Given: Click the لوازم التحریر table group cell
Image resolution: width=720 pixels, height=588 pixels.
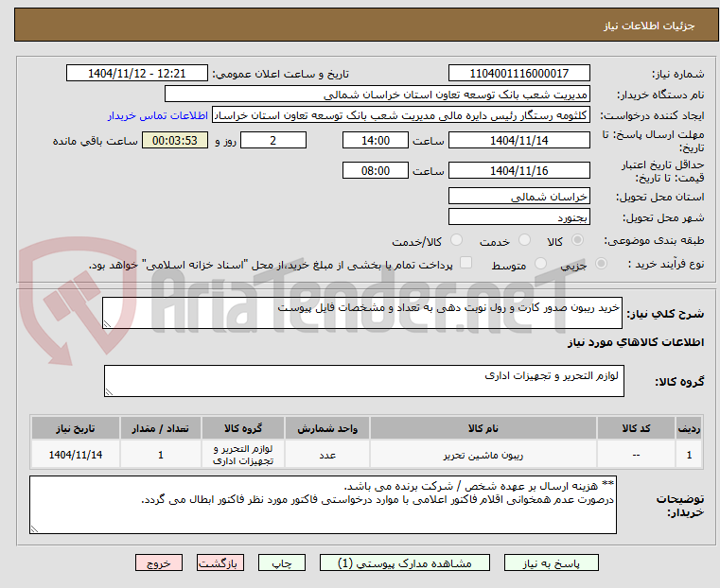Looking at the screenshot, I should click(x=243, y=455).
